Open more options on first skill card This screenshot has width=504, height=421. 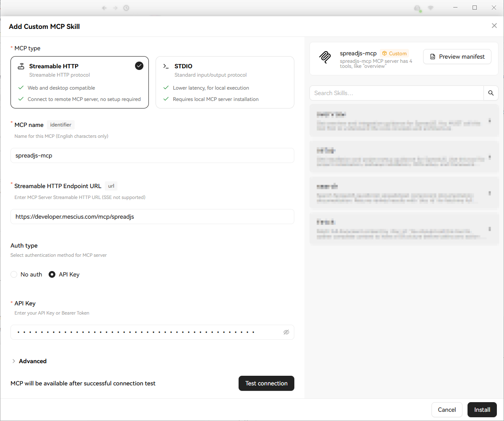[x=490, y=121]
